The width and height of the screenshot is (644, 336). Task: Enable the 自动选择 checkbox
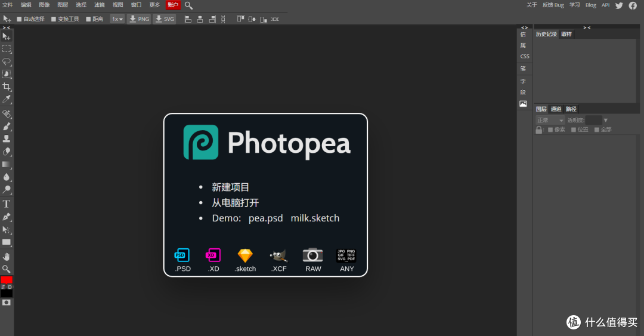point(19,19)
